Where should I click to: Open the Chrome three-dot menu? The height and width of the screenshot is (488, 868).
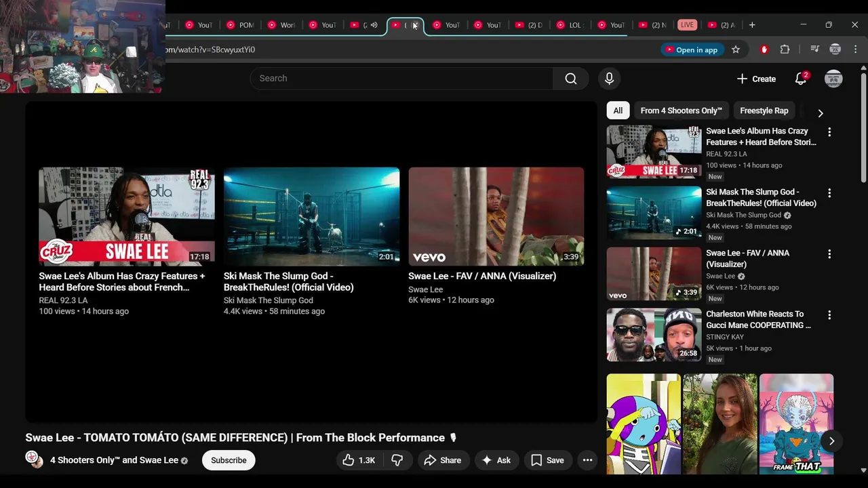click(x=856, y=49)
